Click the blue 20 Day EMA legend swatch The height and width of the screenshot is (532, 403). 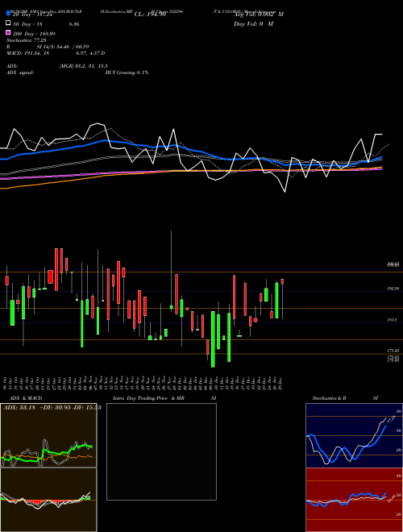click(x=9, y=14)
